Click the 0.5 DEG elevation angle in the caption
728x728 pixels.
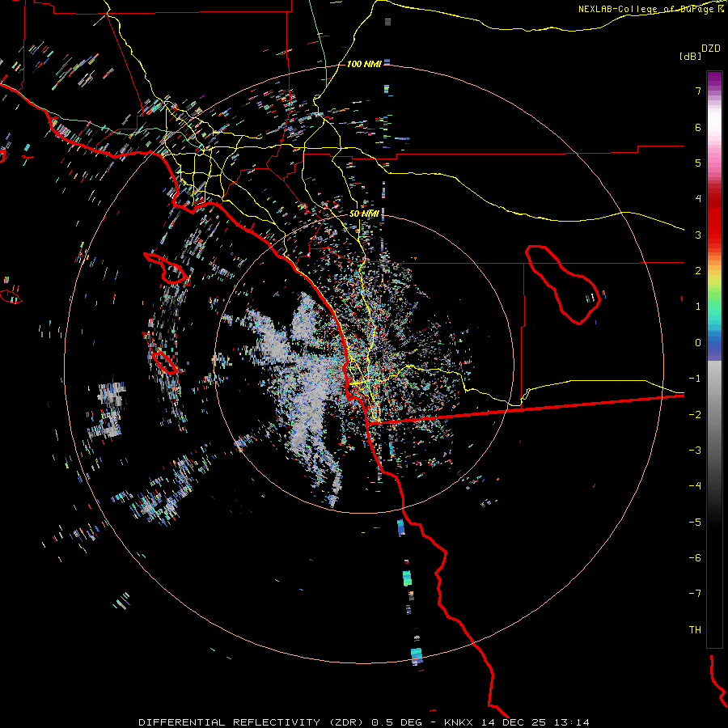(x=397, y=722)
